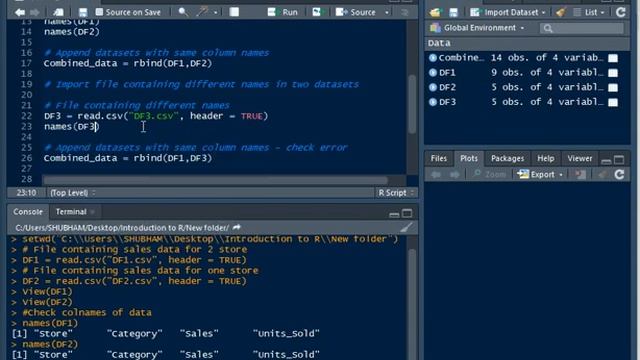Screen dimensions: 640x360
Task: View Combined data table grid icon
Action: click(x=613, y=58)
